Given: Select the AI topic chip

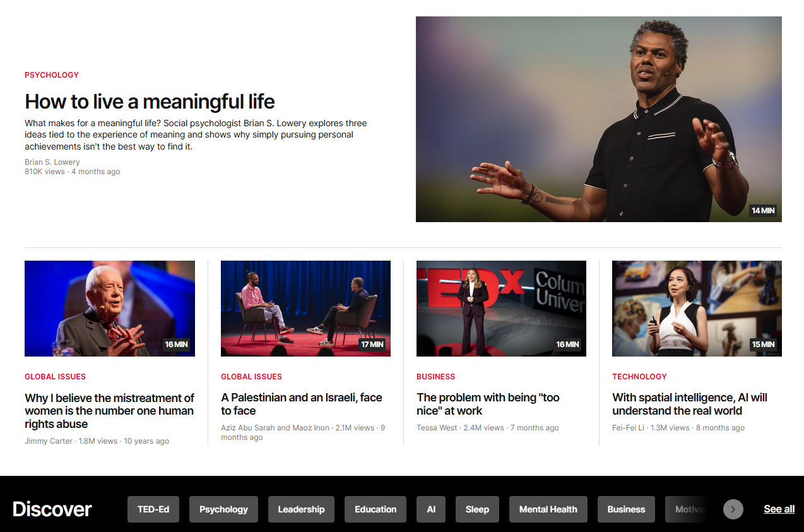Looking at the screenshot, I should (431, 509).
